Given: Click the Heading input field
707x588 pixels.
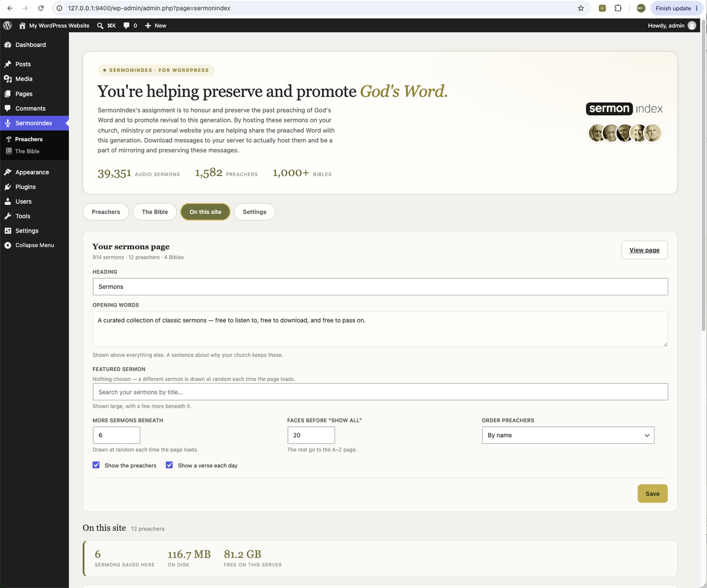Looking at the screenshot, I should point(380,287).
